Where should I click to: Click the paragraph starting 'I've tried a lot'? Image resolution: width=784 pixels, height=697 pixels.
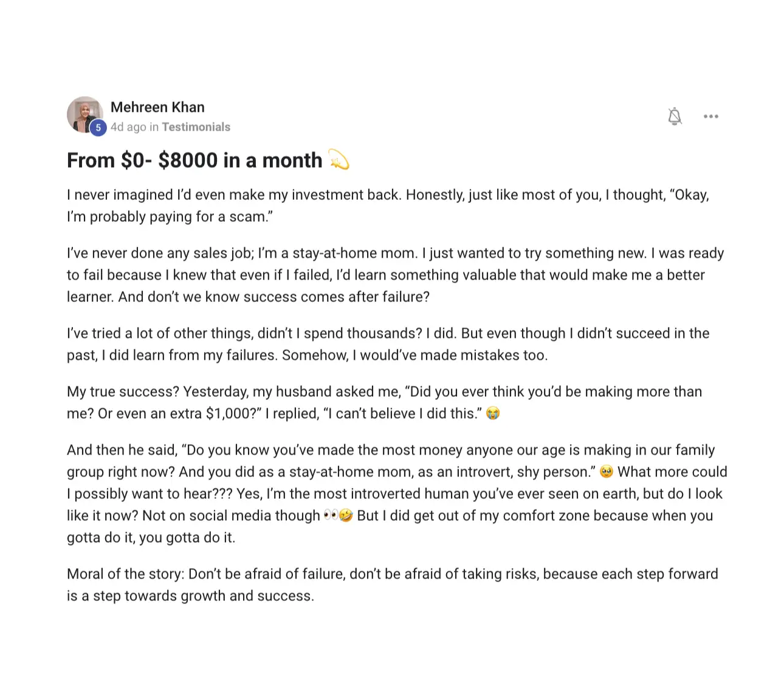(x=388, y=344)
